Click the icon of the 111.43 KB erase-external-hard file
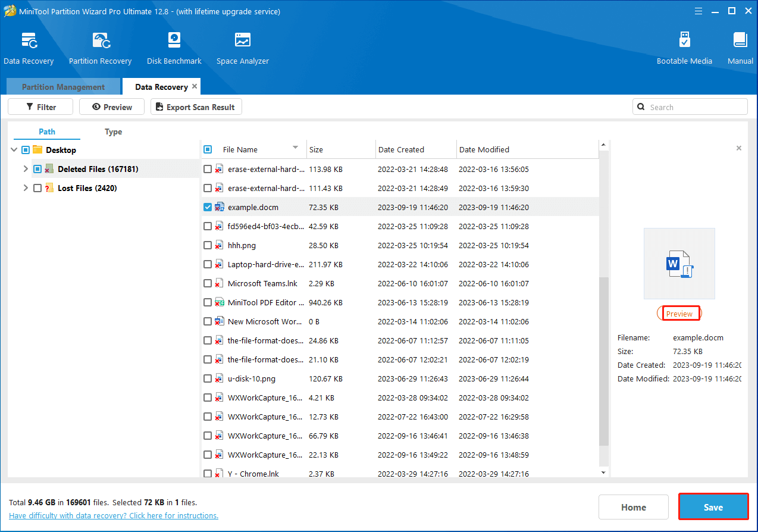This screenshot has height=532, width=758. point(220,188)
